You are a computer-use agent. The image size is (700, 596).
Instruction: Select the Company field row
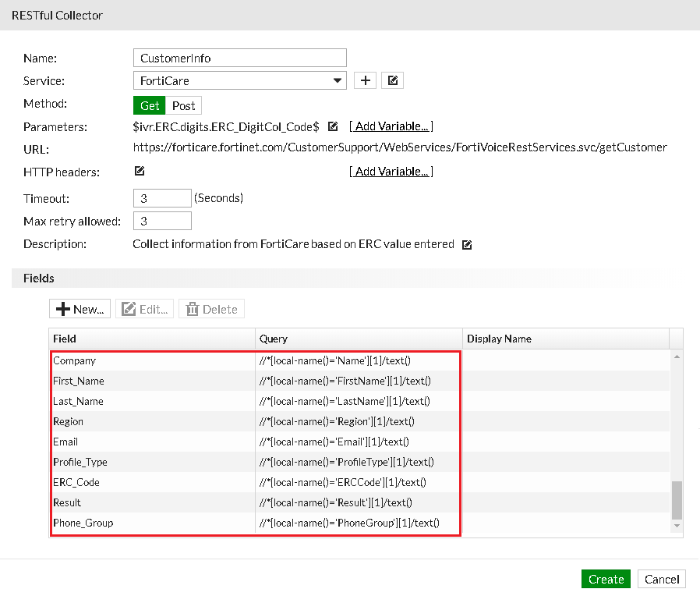tap(359, 360)
